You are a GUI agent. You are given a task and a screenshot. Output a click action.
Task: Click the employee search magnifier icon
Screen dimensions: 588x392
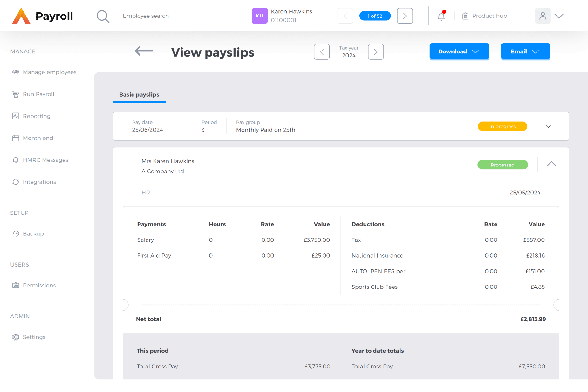tap(103, 16)
